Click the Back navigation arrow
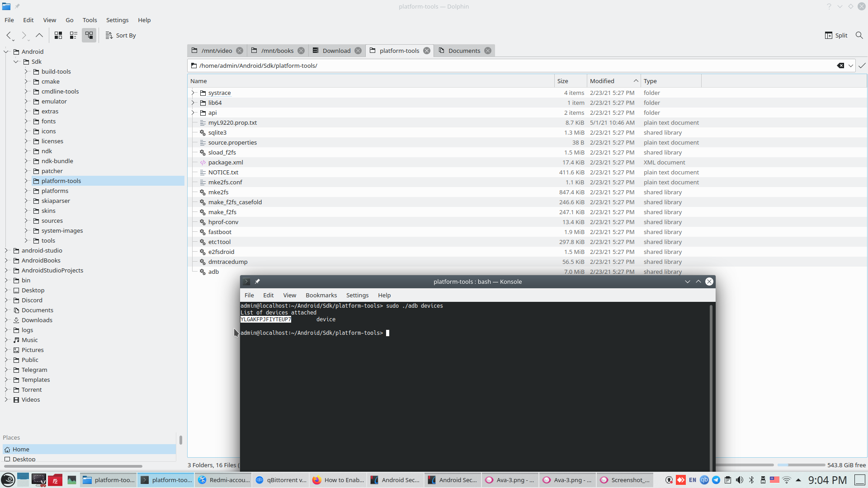The width and height of the screenshot is (868, 488). pos(9,35)
